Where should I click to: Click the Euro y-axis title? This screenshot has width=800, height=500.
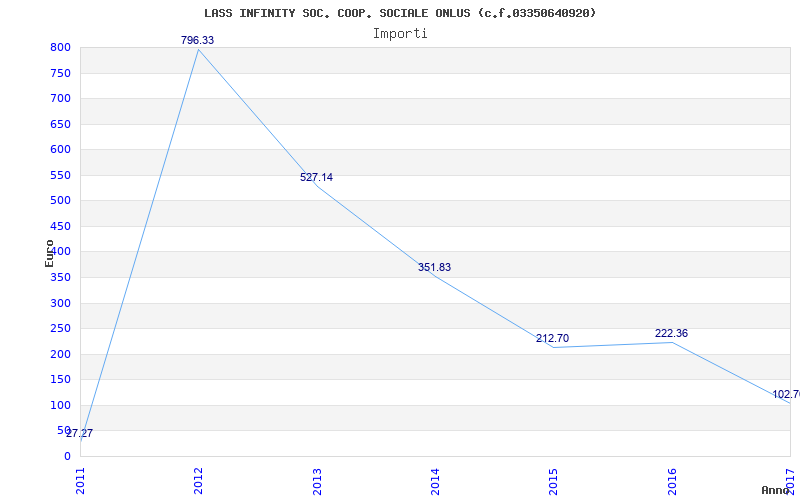click(49, 253)
